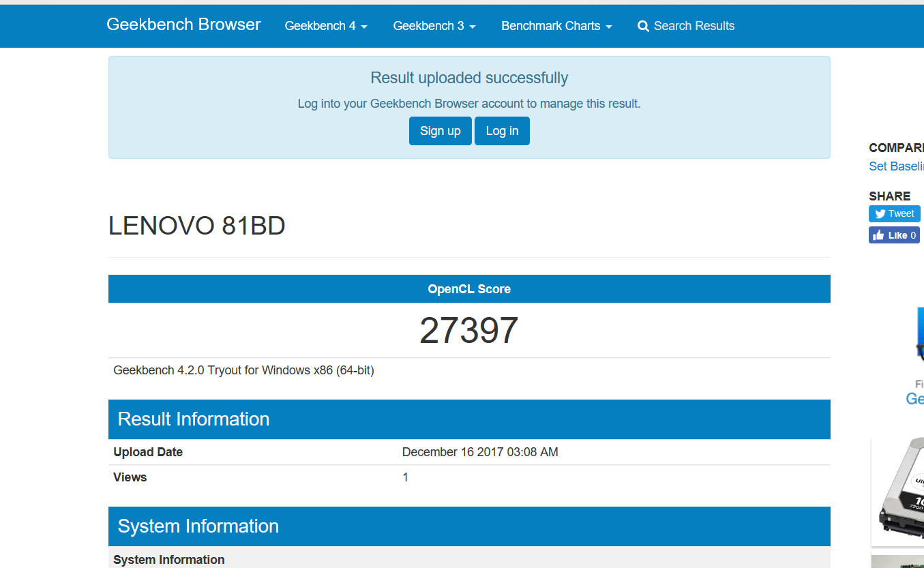Click the Views row label

130,477
